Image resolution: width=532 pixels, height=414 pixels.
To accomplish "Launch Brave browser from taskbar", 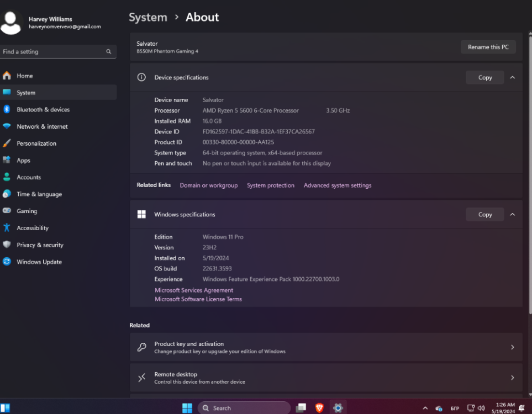I will pyautogui.click(x=319, y=408).
